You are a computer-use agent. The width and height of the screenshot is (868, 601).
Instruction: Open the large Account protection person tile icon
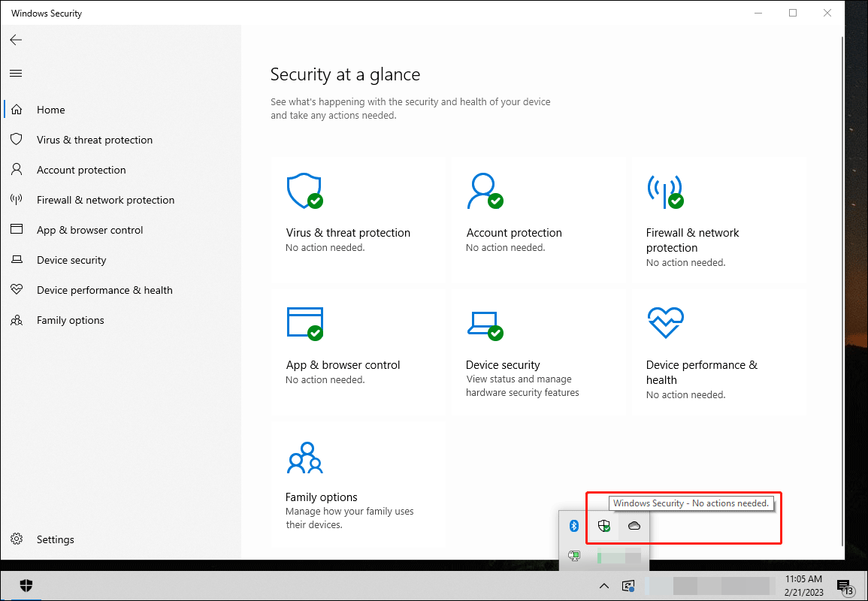(485, 191)
